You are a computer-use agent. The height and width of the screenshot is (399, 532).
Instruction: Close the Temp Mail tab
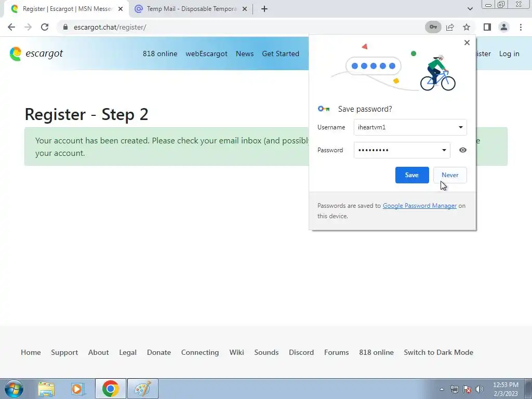(x=245, y=9)
